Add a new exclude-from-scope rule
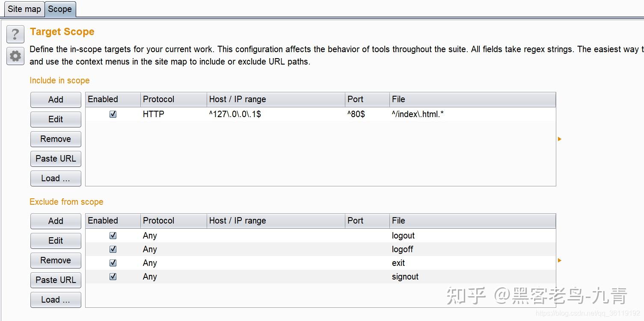 (56, 221)
